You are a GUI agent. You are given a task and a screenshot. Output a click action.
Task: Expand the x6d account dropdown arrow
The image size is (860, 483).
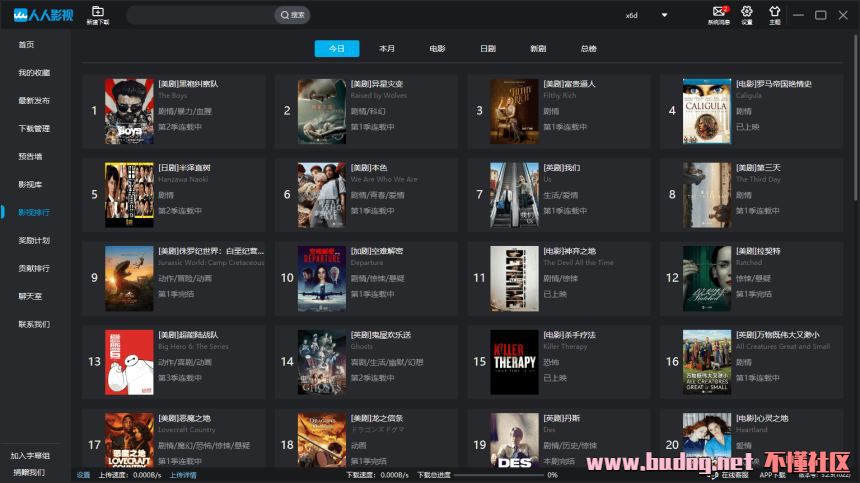click(x=664, y=15)
